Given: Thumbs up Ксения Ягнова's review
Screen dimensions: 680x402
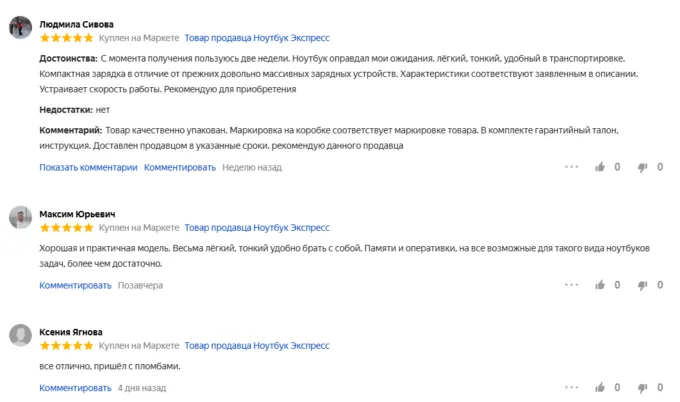Looking at the screenshot, I should click(x=600, y=388).
